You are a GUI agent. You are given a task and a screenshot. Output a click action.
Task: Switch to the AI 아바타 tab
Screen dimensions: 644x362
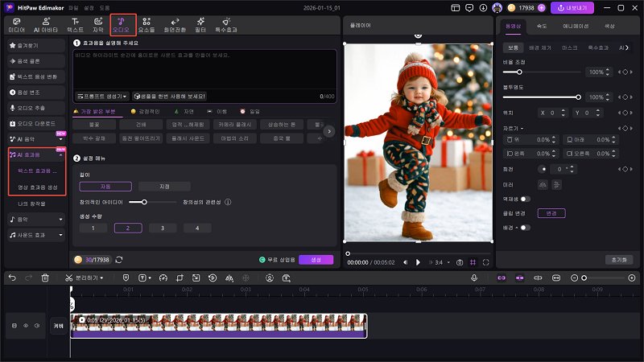point(46,26)
